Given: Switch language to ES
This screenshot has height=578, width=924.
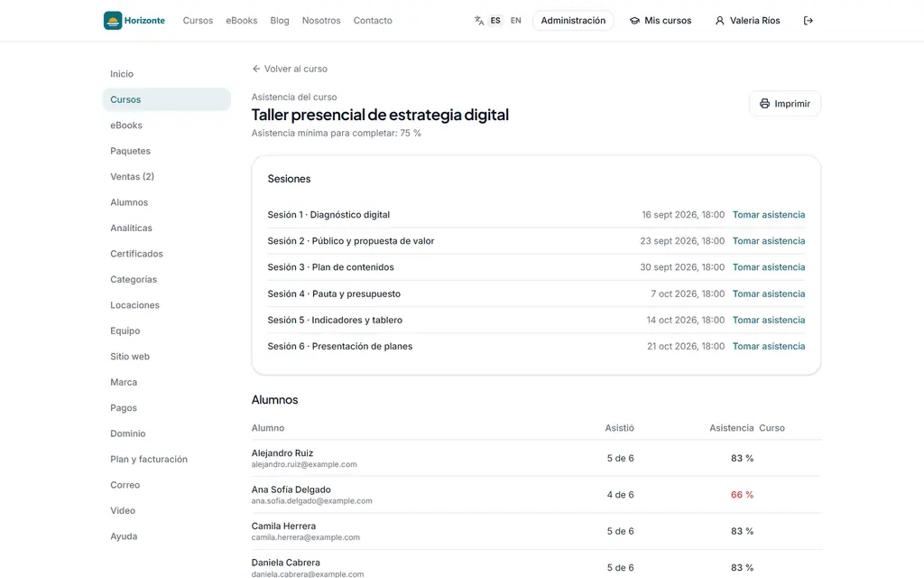Looking at the screenshot, I should click(x=495, y=21).
